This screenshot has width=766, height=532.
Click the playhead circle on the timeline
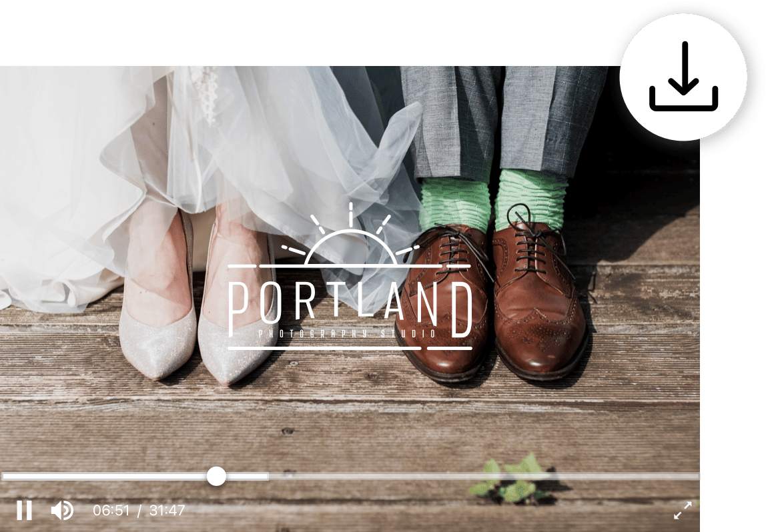[216, 476]
